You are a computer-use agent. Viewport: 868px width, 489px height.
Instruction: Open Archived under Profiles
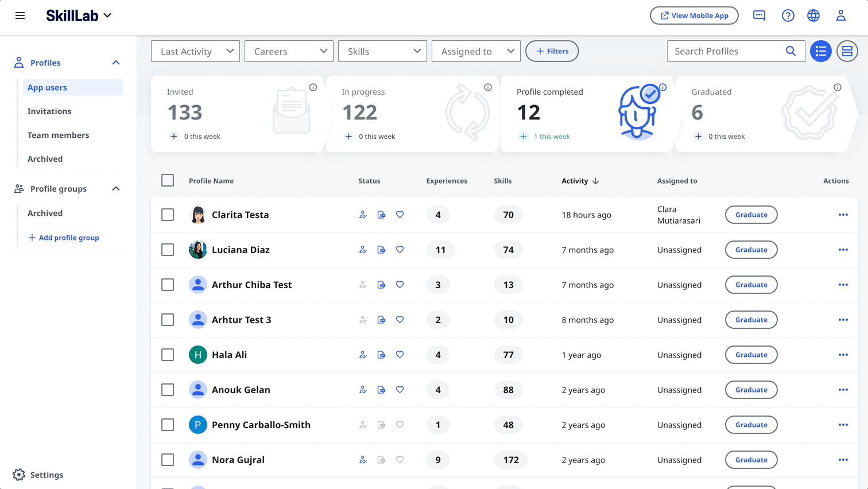[45, 159]
